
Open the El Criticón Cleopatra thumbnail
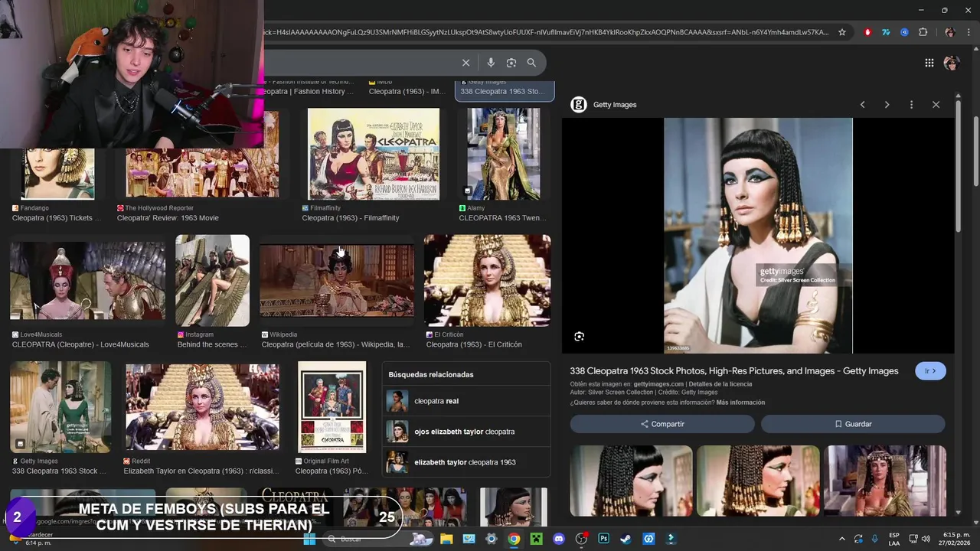coord(487,281)
